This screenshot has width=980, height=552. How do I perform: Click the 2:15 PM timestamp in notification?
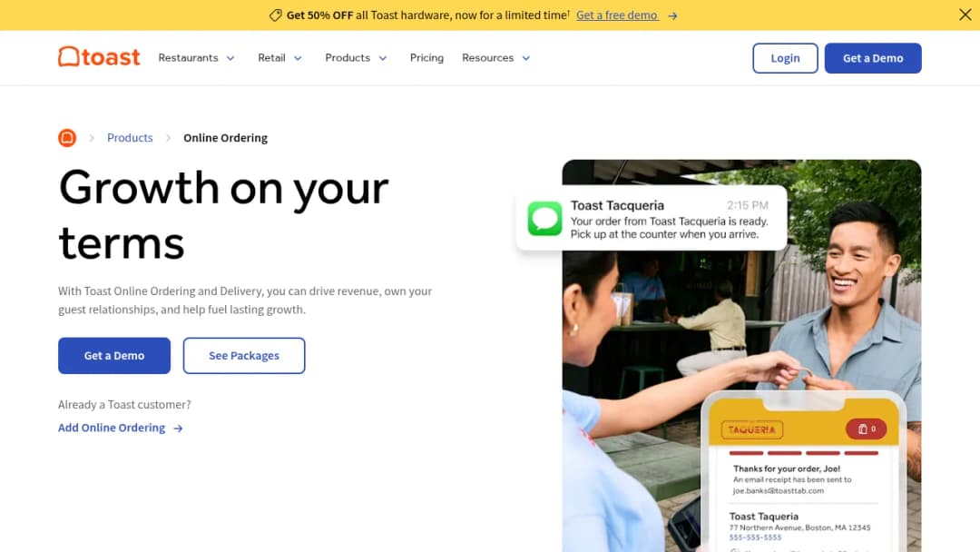click(748, 205)
